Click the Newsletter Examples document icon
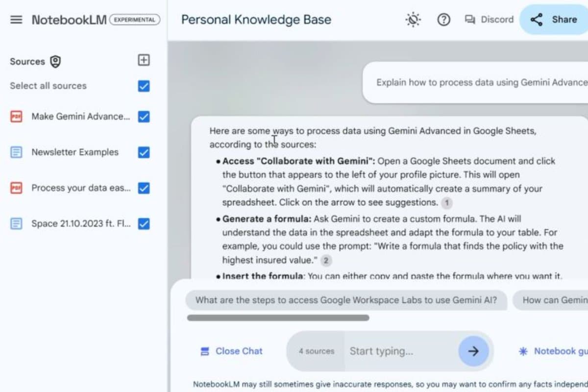 point(16,152)
